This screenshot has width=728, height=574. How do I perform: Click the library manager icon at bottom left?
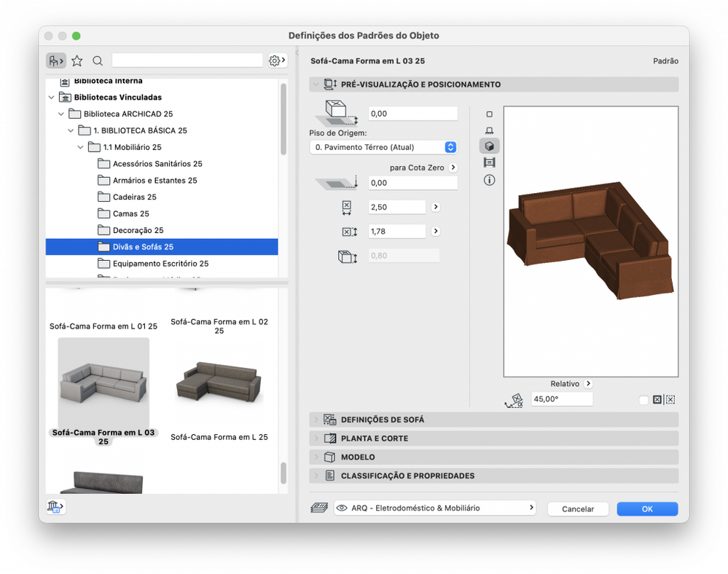pyautogui.click(x=56, y=507)
